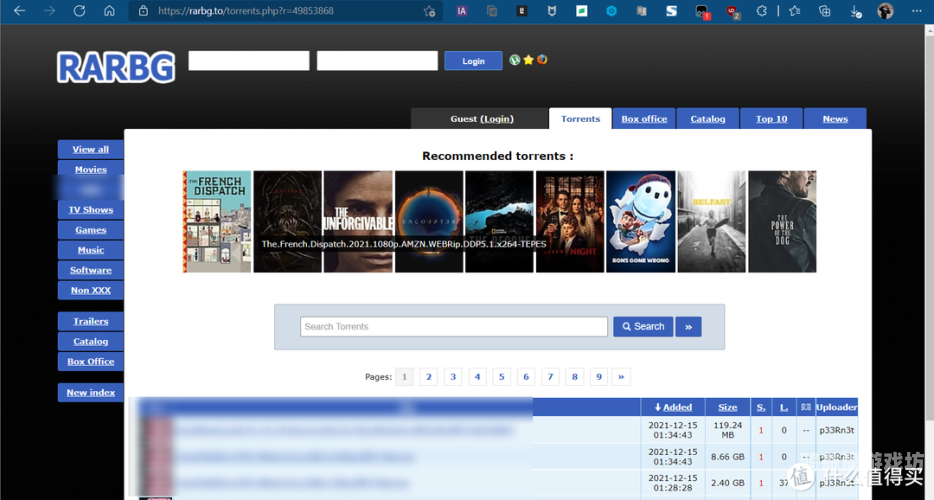Click the Search Torrents input field
Viewport: 934px width, 500px height.
pyautogui.click(x=454, y=327)
